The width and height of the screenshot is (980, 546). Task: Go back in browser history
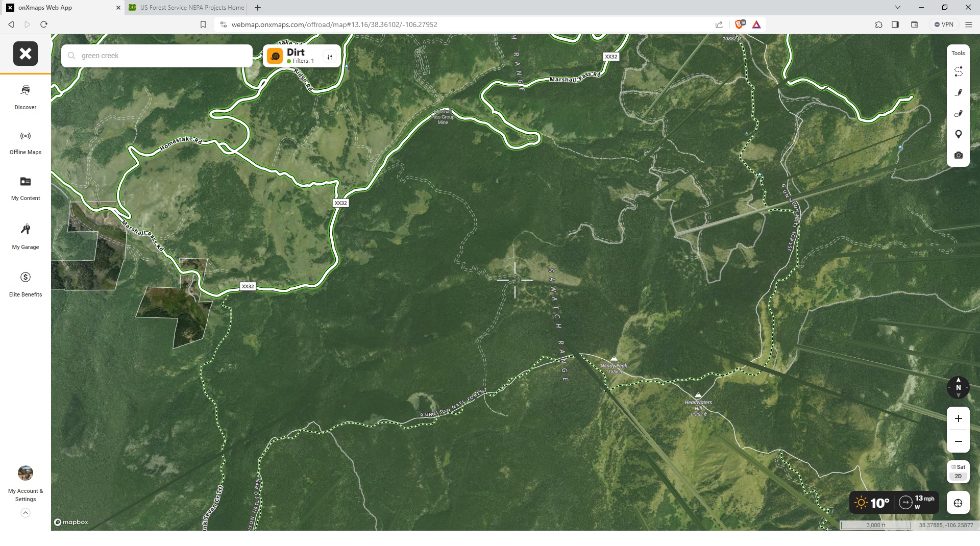(11, 24)
